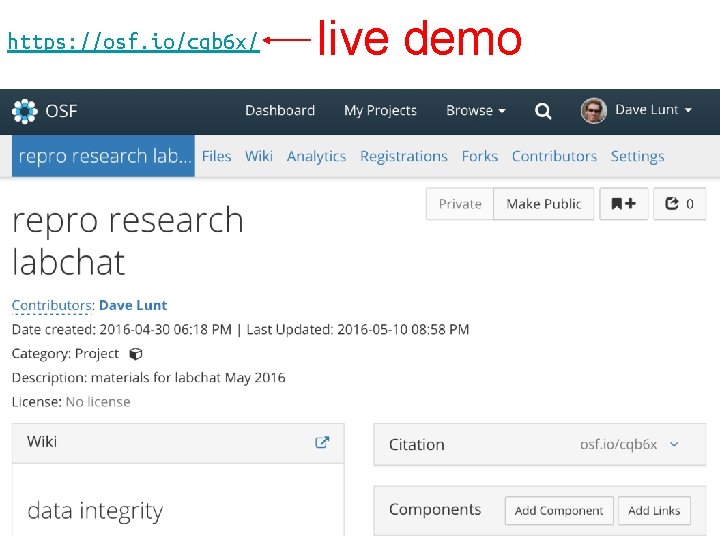Click the OSF logo icon
Viewport: 720px width, 540px height.
(24, 111)
